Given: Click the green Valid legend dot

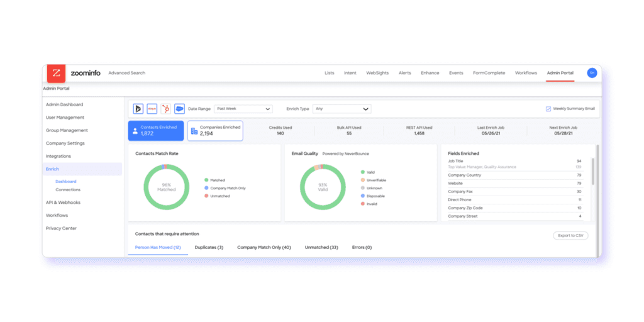Looking at the screenshot, I should click(363, 172).
